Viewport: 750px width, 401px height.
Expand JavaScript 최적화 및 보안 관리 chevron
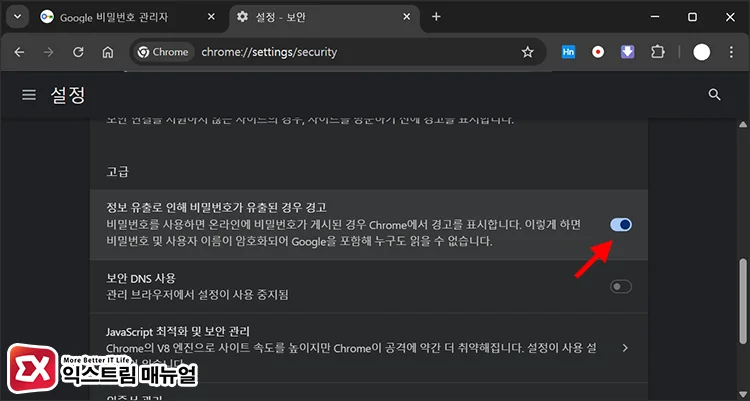click(x=625, y=348)
